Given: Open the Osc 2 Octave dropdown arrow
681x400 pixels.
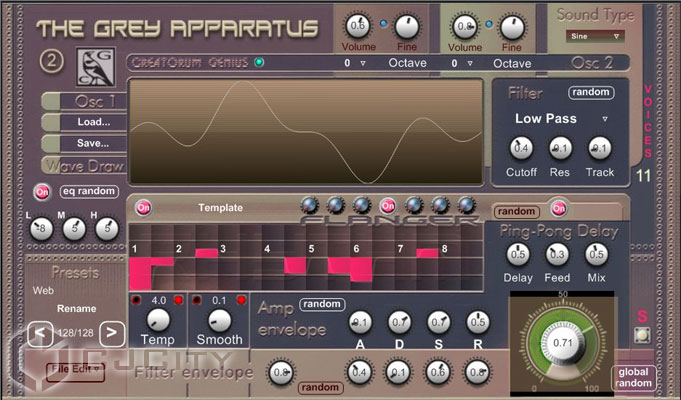Looking at the screenshot, I should 470,63.
